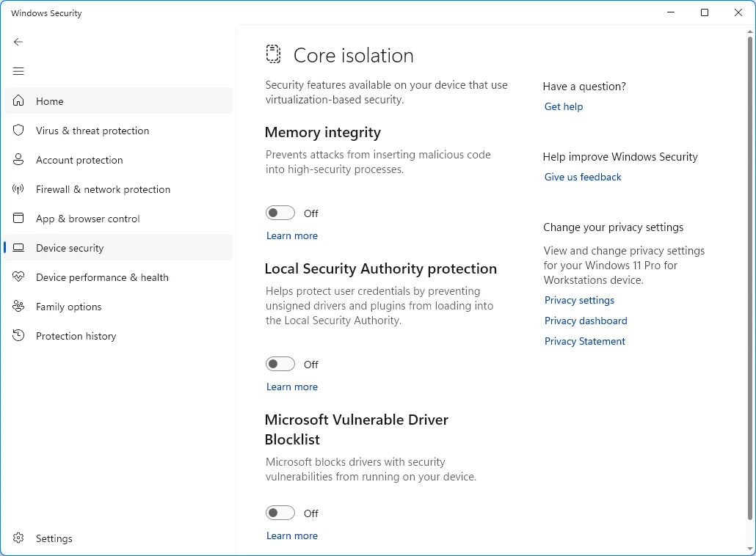Viewport: 756px width, 556px height.
Task: View Protection history
Action: coord(118,336)
